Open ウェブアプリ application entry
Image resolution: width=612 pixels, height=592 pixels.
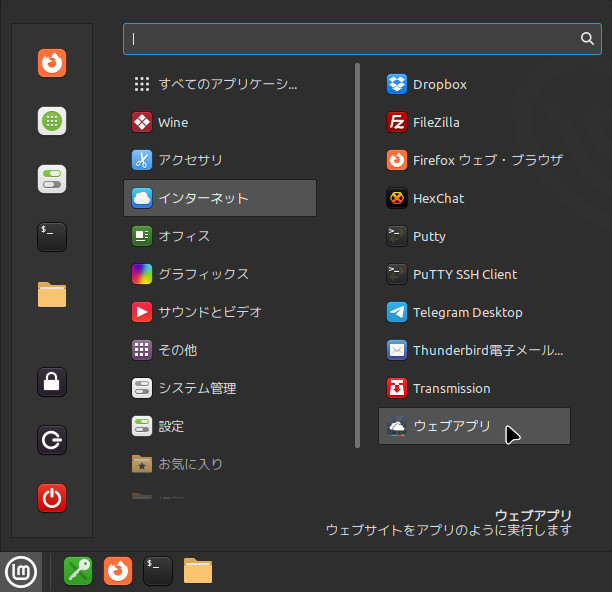click(474, 426)
